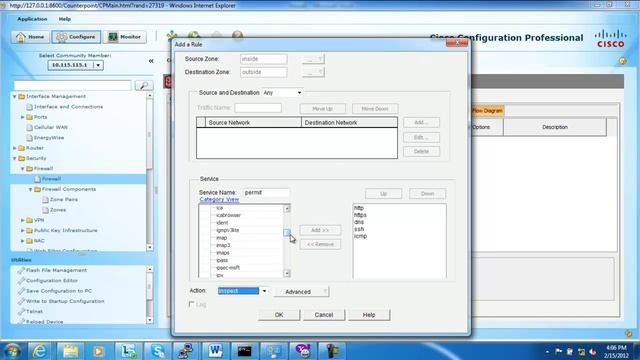Image resolution: width=640 pixels, height=360 pixels.
Task: Select imap3 in the service list
Action: (x=223, y=245)
